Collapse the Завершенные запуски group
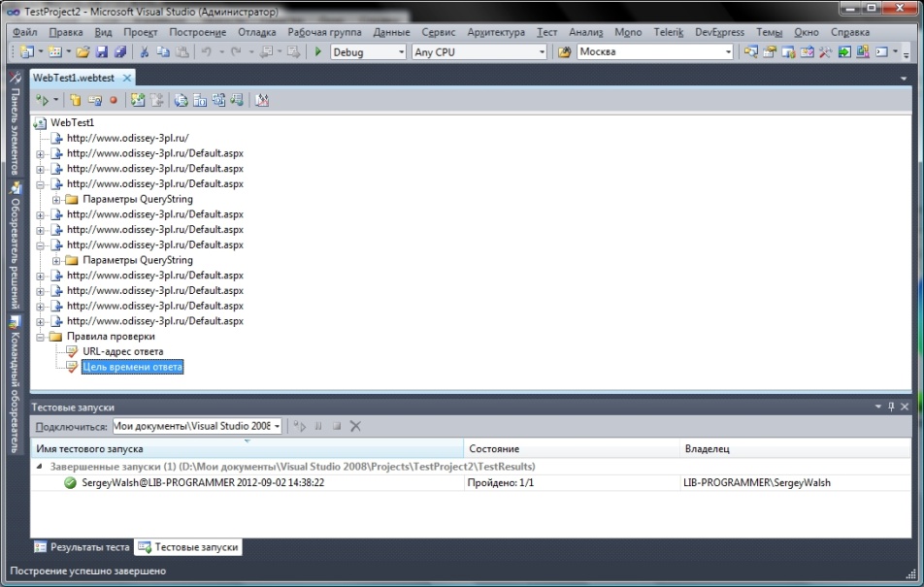Screen dimensions: 924x587 point(40,466)
